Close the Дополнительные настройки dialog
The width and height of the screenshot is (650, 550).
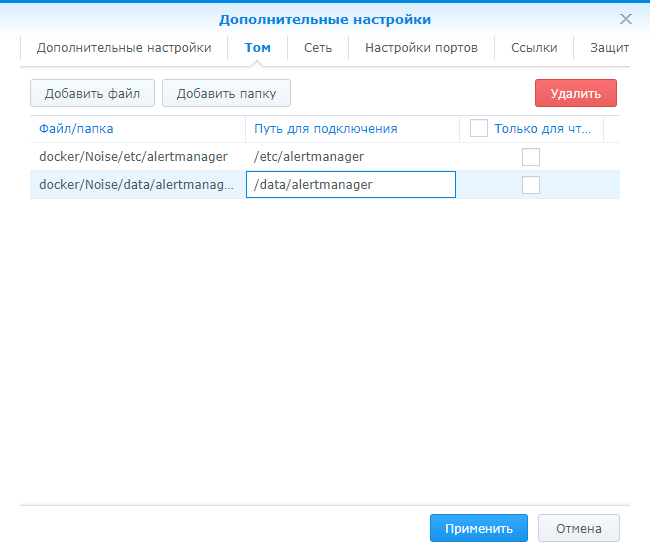(626, 19)
